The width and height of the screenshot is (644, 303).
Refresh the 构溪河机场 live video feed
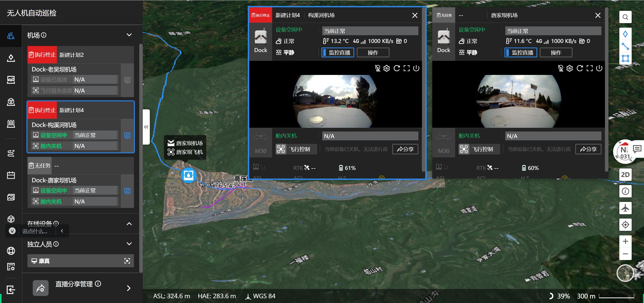coord(397,68)
